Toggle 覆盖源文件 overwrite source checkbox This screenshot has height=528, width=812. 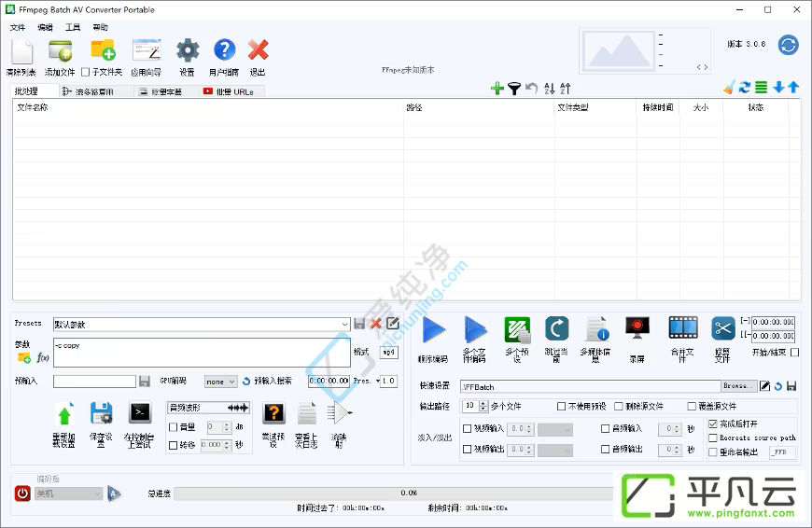point(692,407)
